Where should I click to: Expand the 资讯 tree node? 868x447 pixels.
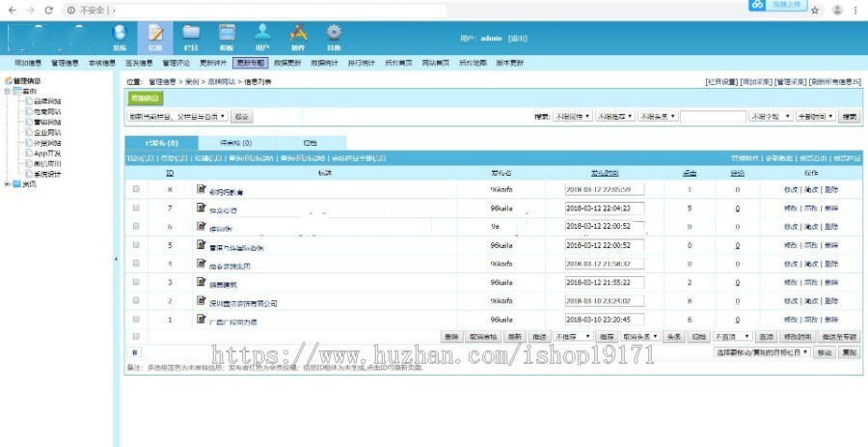tap(7, 184)
